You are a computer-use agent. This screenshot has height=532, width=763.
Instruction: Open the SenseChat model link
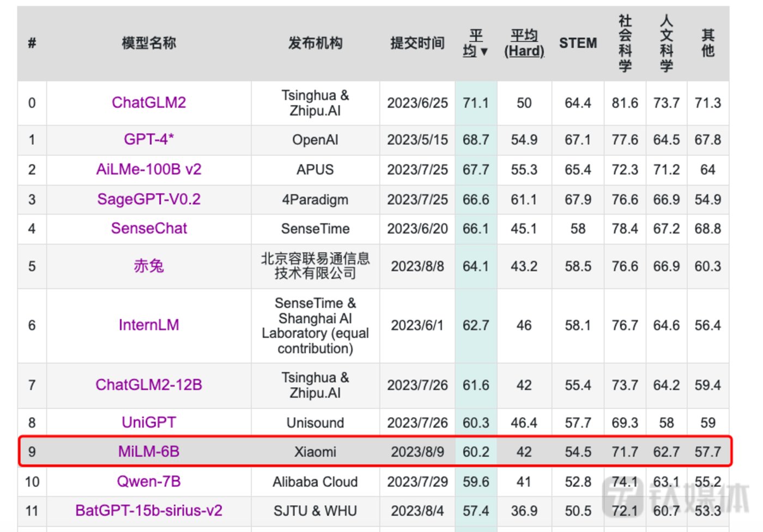[x=149, y=228]
